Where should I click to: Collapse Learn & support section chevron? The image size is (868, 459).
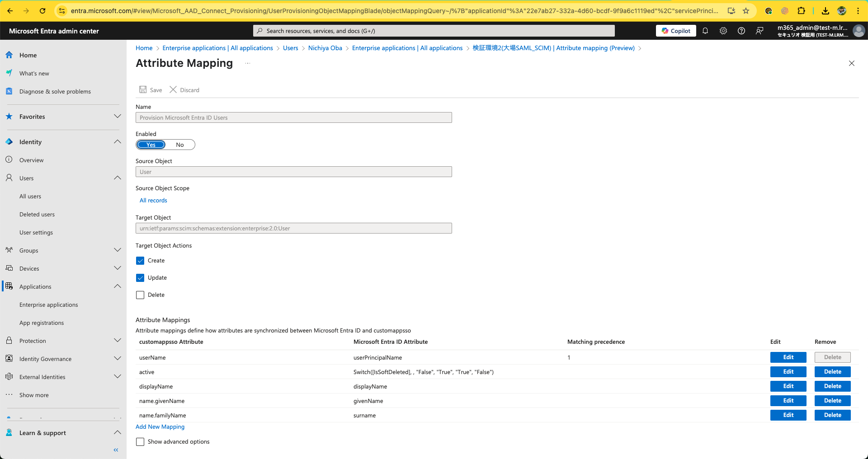click(118, 432)
